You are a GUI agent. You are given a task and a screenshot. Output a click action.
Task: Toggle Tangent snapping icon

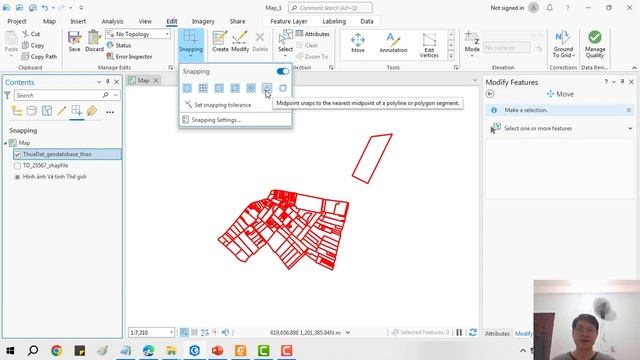(283, 88)
